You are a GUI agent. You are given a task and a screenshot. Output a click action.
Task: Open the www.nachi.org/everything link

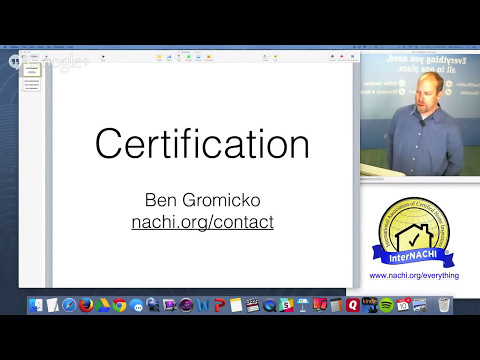pyautogui.click(x=414, y=276)
